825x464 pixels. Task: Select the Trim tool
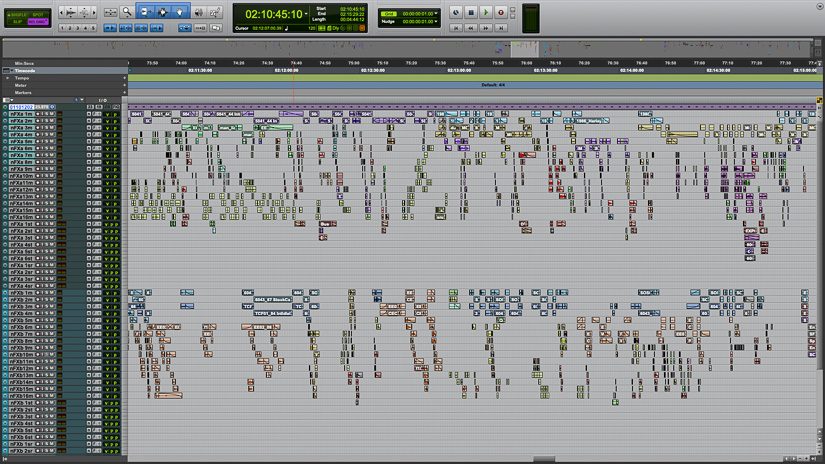[145, 12]
